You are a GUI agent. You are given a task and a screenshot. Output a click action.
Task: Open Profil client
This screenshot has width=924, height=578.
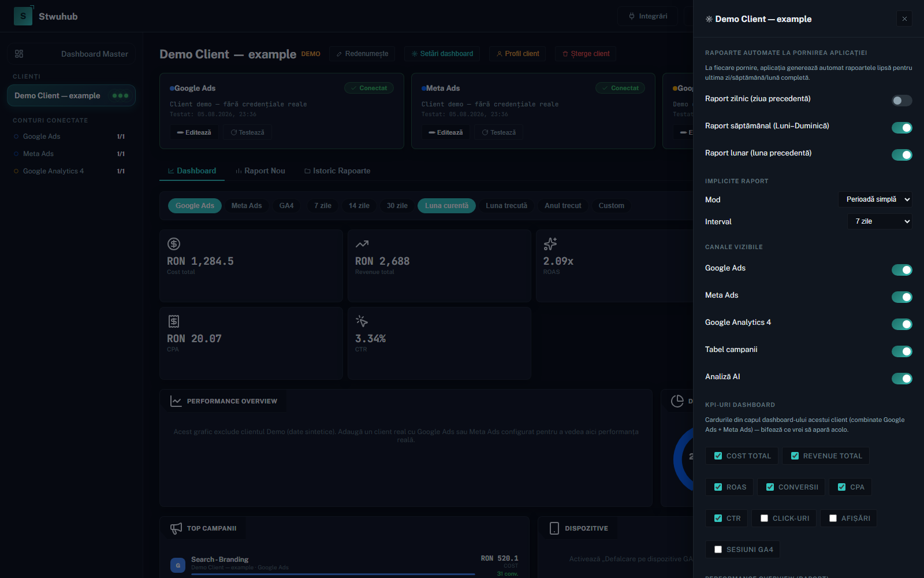[518, 54]
